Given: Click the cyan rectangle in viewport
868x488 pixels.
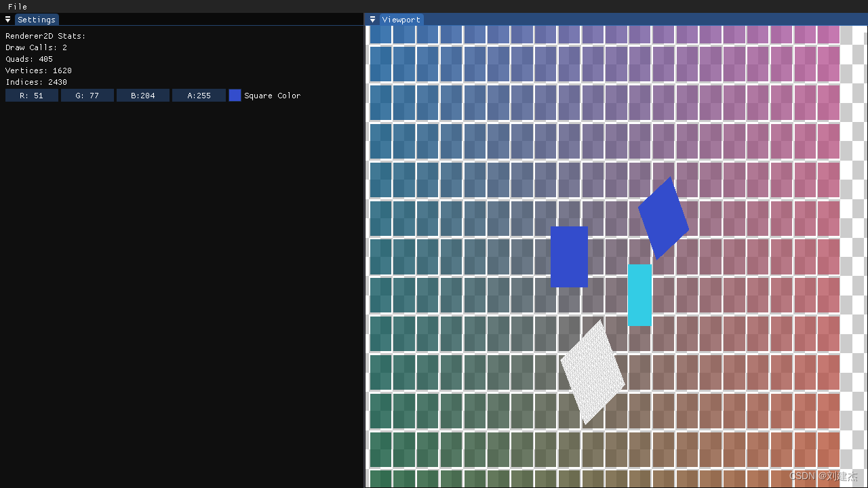Looking at the screenshot, I should click(639, 295).
